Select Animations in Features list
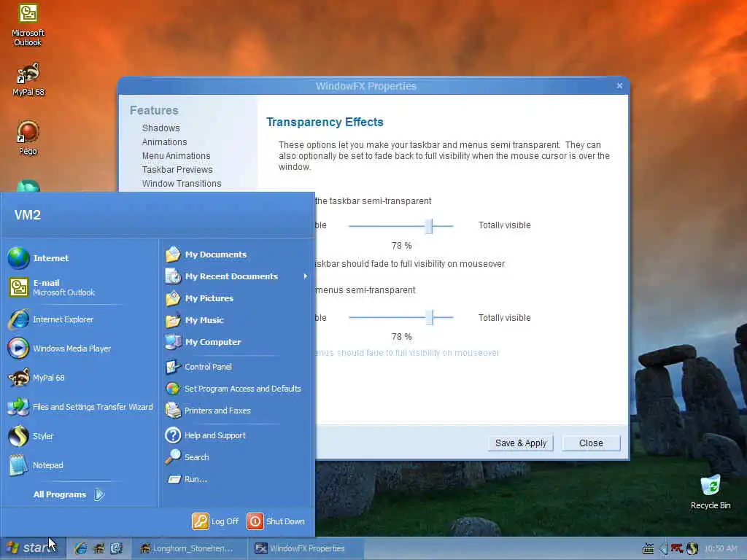This screenshot has height=560, width=747. click(164, 142)
